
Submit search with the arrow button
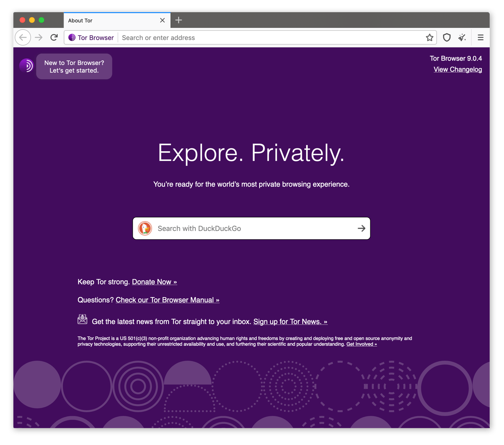362,229
